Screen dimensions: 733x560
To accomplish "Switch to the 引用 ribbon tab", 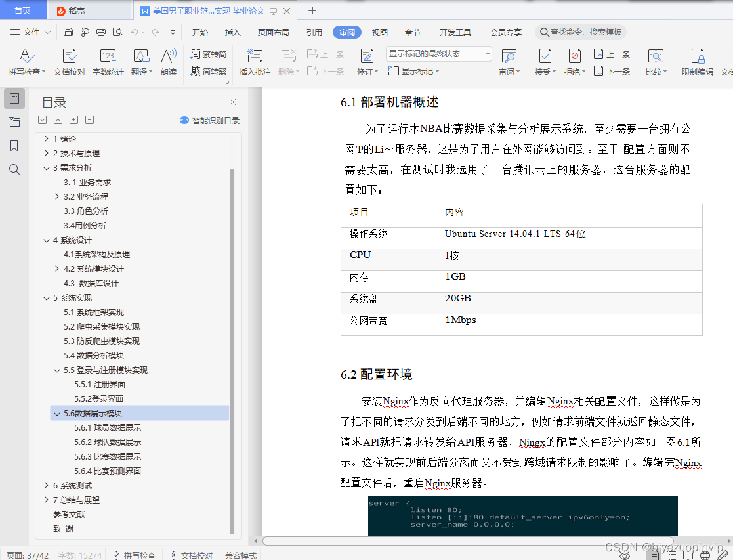I will click(314, 32).
